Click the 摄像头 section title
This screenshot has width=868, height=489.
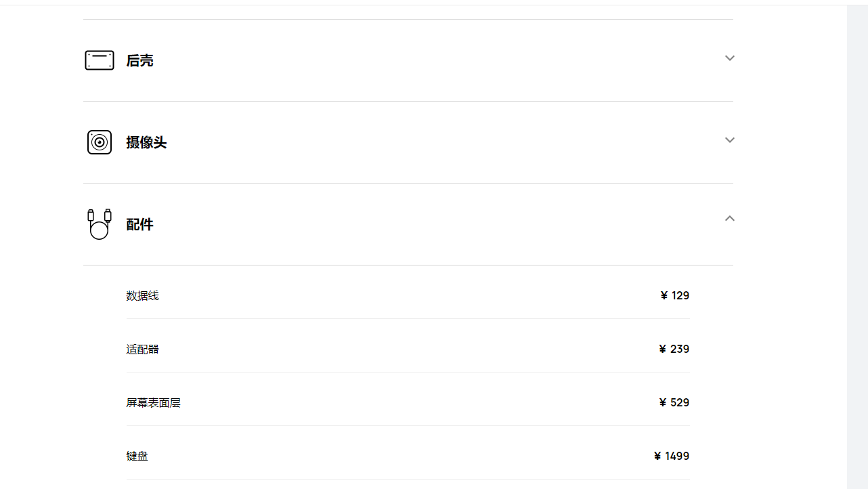coord(146,143)
